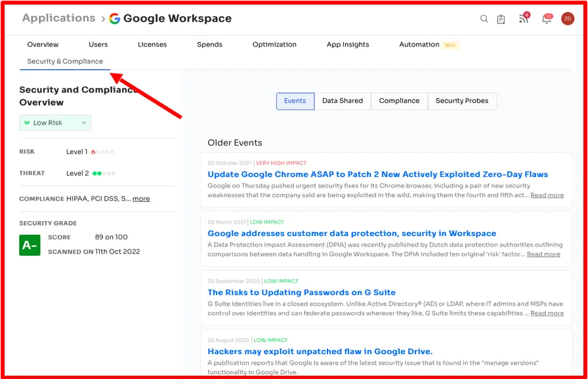
Task: Open the feed icon with red badge
Action: (x=524, y=18)
